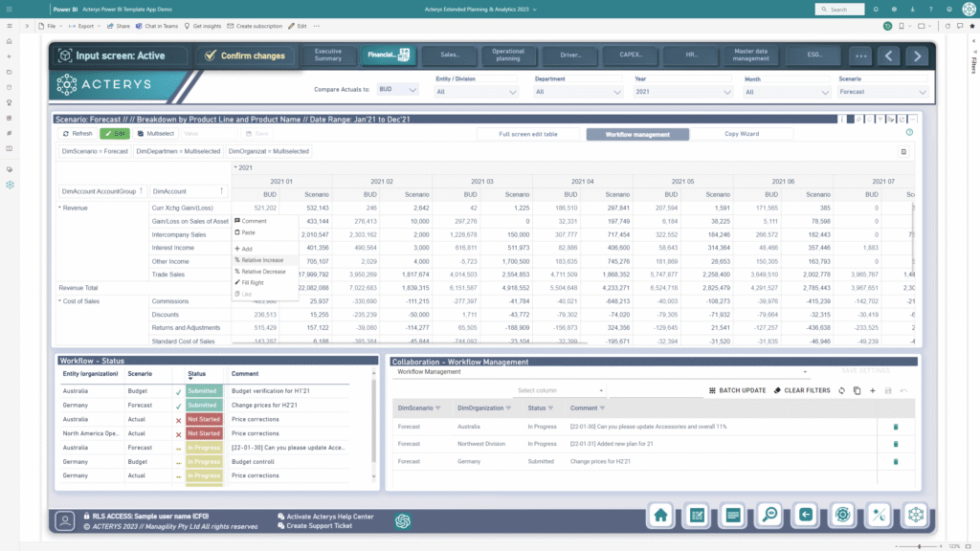Click the download icon in Power BI header
This screenshot has width=980, height=551.
912,10
